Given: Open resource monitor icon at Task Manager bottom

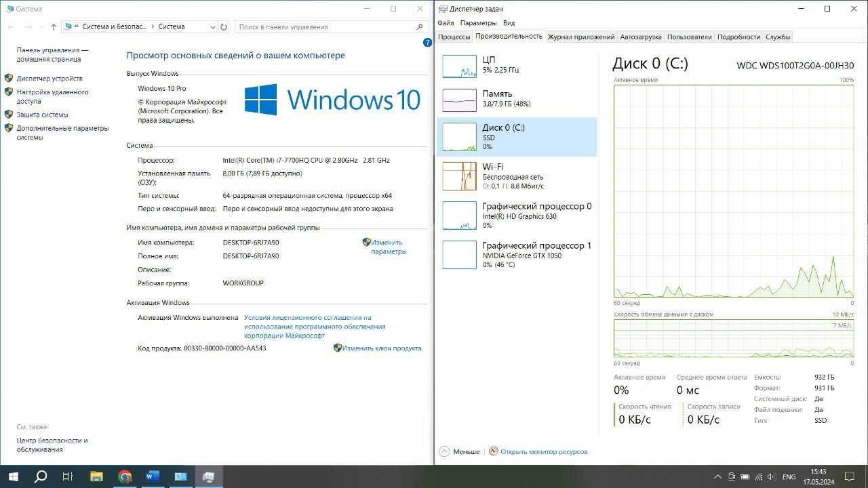Looking at the screenshot, I should click(494, 451).
